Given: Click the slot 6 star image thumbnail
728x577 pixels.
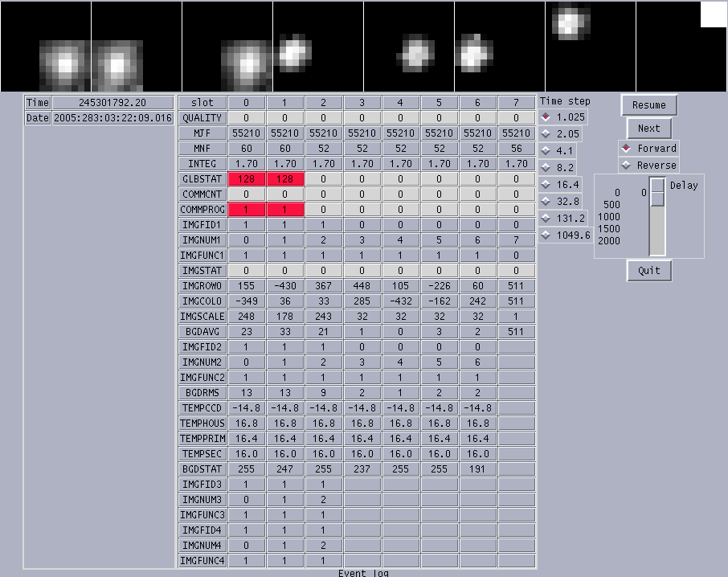Looking at the screenshot, I should [x=591, y=47].
